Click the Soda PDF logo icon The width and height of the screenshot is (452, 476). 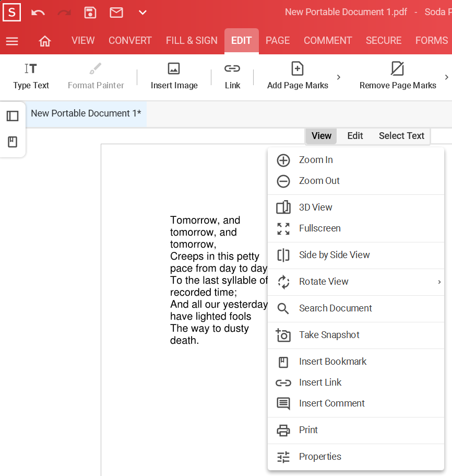click(12, 13)
